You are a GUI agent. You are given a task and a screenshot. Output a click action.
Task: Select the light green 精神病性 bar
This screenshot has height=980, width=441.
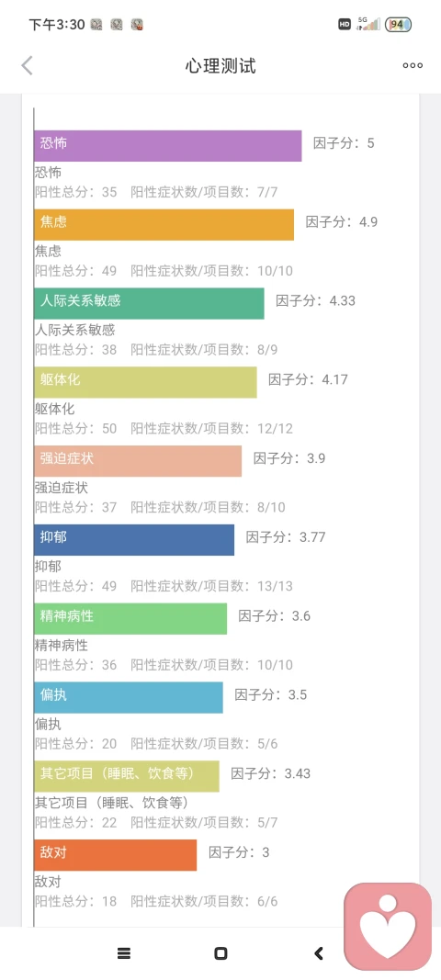(130, 618)
